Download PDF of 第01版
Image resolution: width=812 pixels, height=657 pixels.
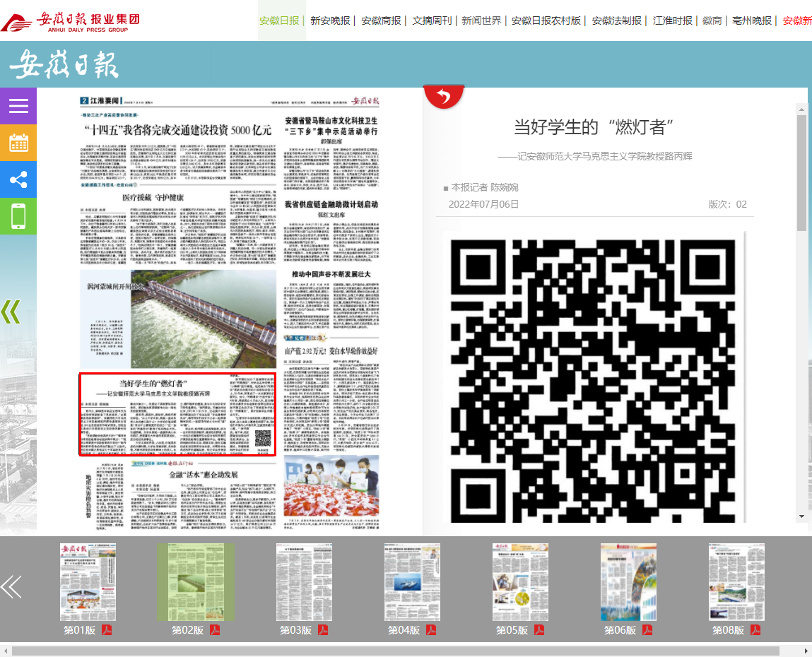point(107,630)
